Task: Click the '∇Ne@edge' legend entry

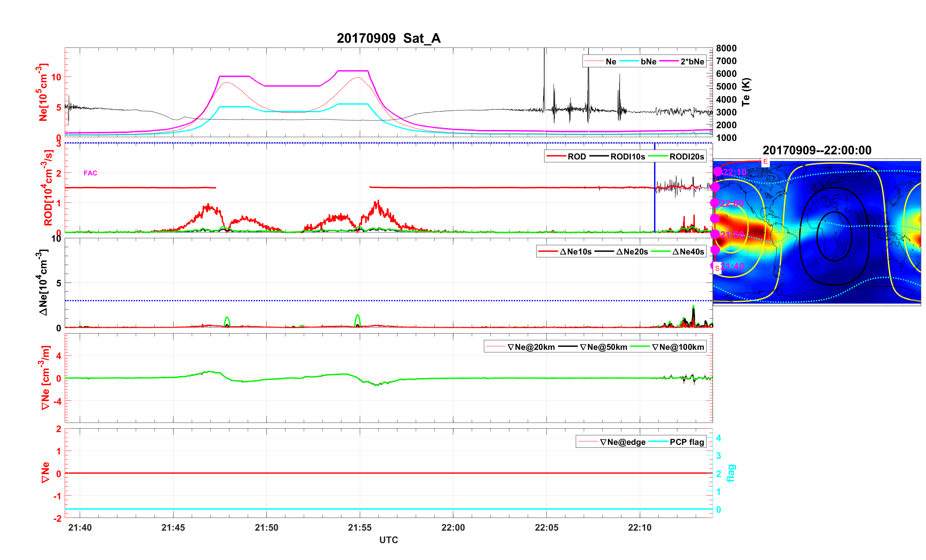Action: click(622, 442)
